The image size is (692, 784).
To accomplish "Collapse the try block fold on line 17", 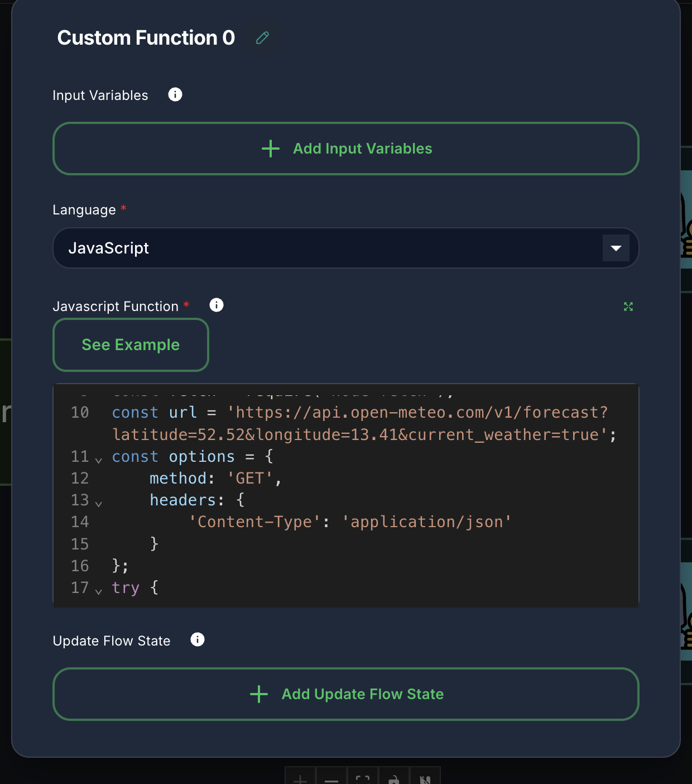I will pyautogui.click(x=99, y=591).
